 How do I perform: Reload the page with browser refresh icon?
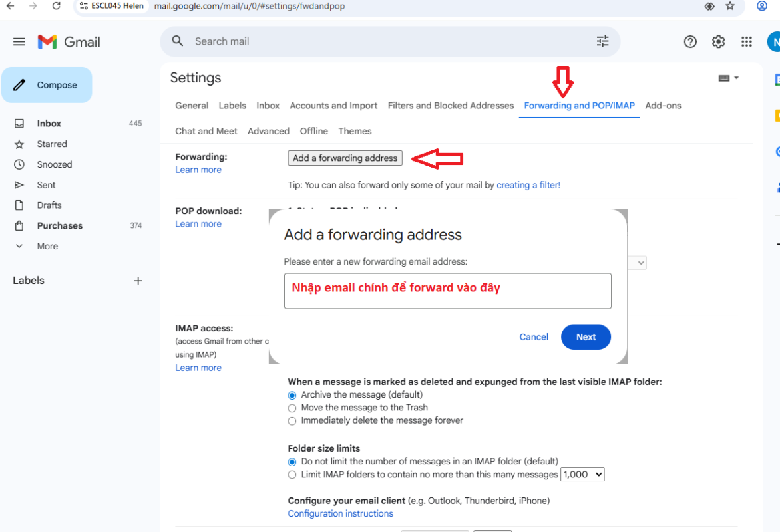click(x=57, y=6)
